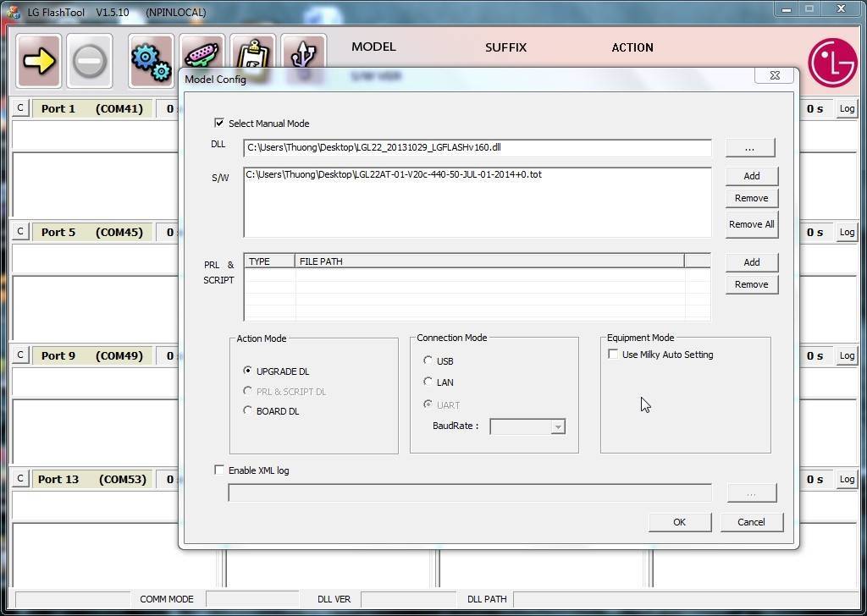This screenshot has height=616, width=867.
Task: Choose the BOARD DL action mode
Action: (x=248, y=410)
